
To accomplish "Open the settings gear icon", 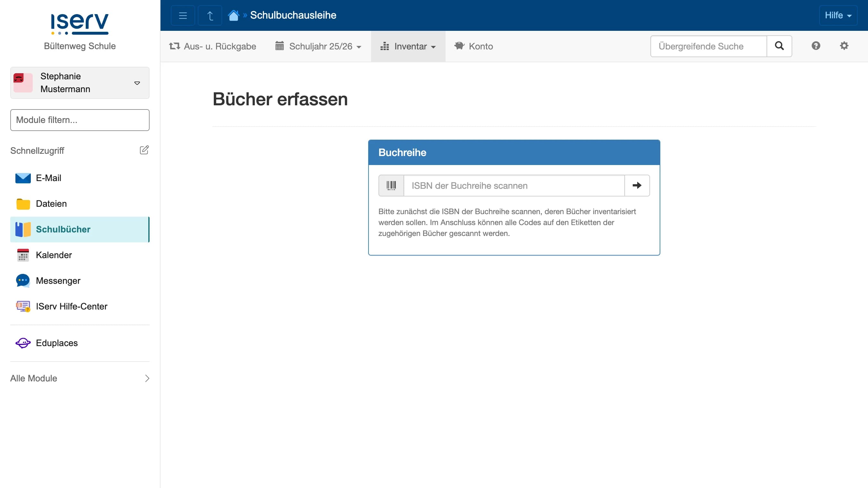I will (844, 46).
